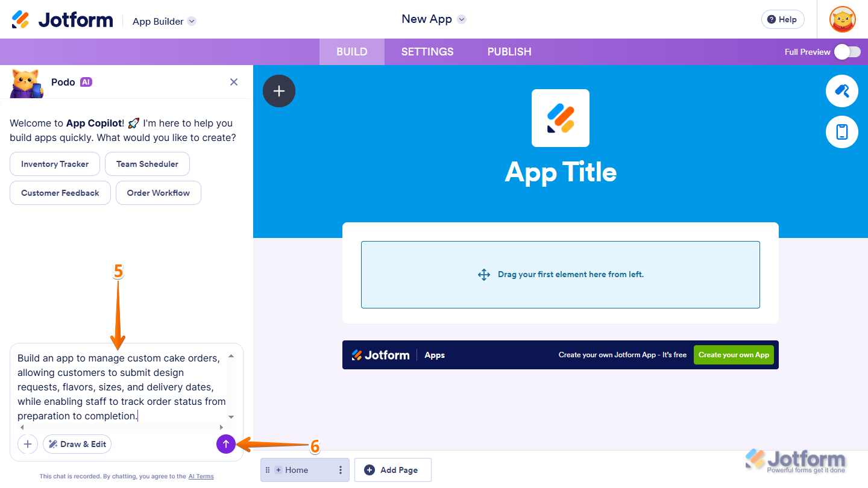Close the Podo AI panel
This screenshot has height=488, width=868.
click(x=234, y=82)
